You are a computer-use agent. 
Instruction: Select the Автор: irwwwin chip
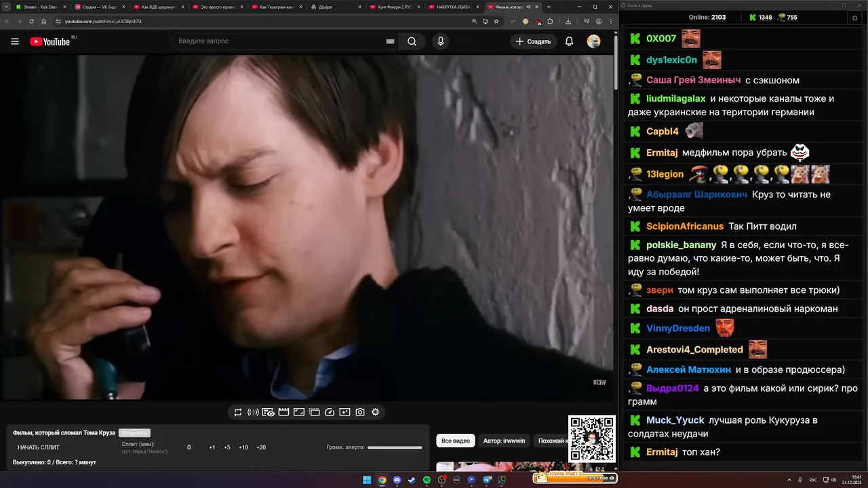[x=504, y=441]
